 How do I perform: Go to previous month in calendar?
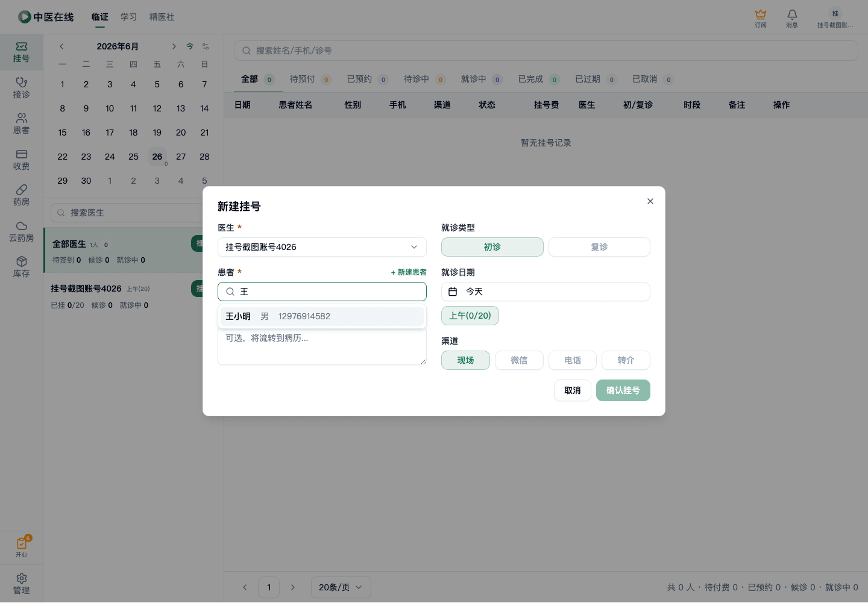point(61,46)
